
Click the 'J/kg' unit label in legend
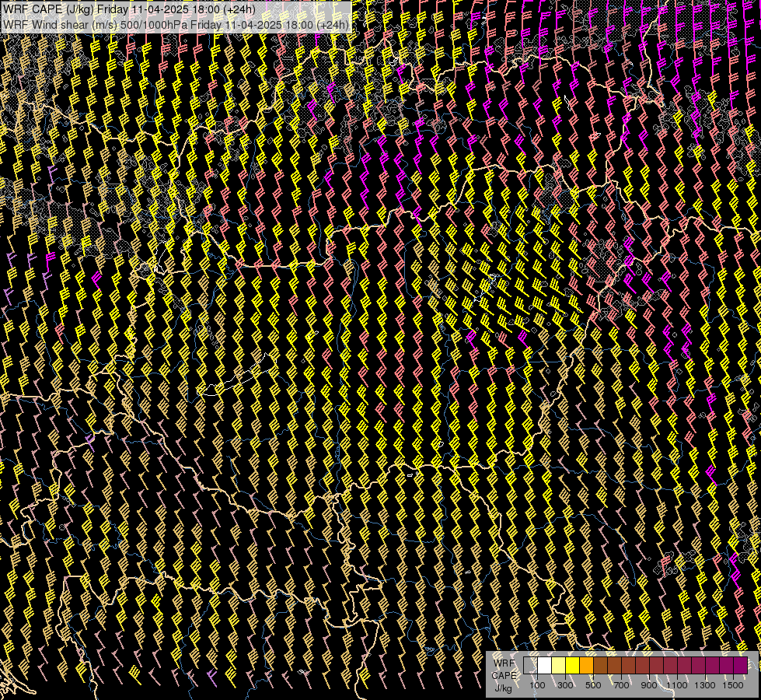pos(503,688)
